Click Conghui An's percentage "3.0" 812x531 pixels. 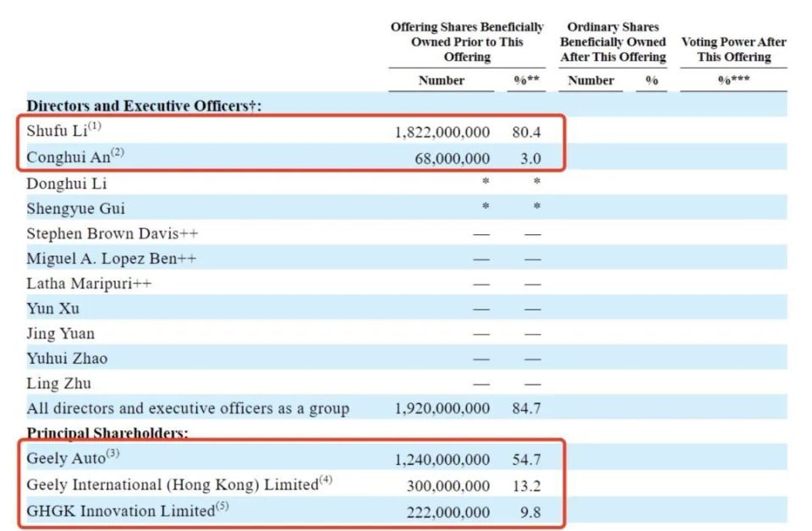531,158
